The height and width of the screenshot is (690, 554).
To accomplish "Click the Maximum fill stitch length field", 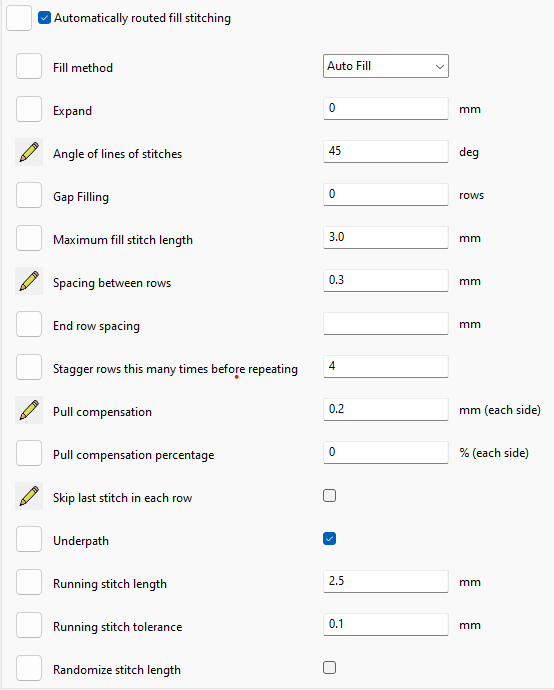I will [x=386, y=237].
